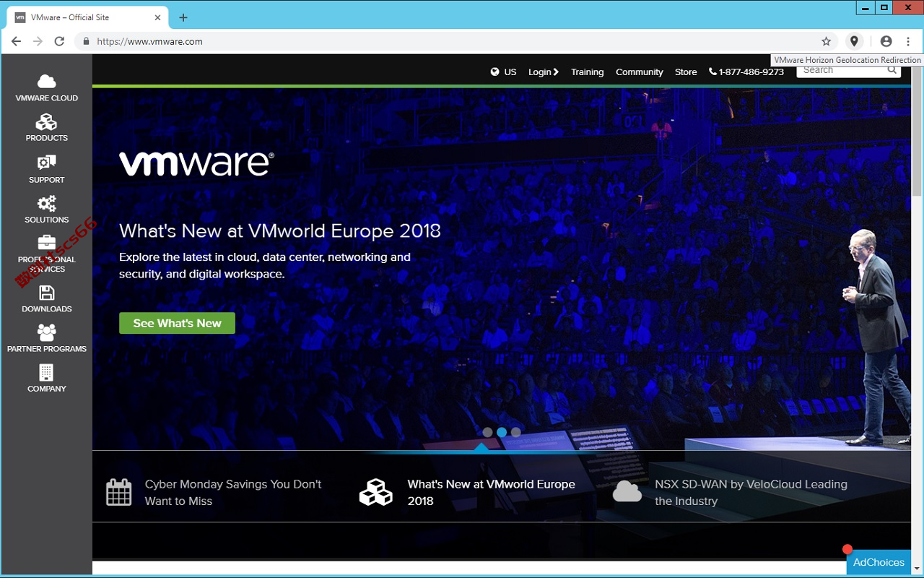924x578 pixels.
Task: Click the padlock site info icon
Action: 86,41
